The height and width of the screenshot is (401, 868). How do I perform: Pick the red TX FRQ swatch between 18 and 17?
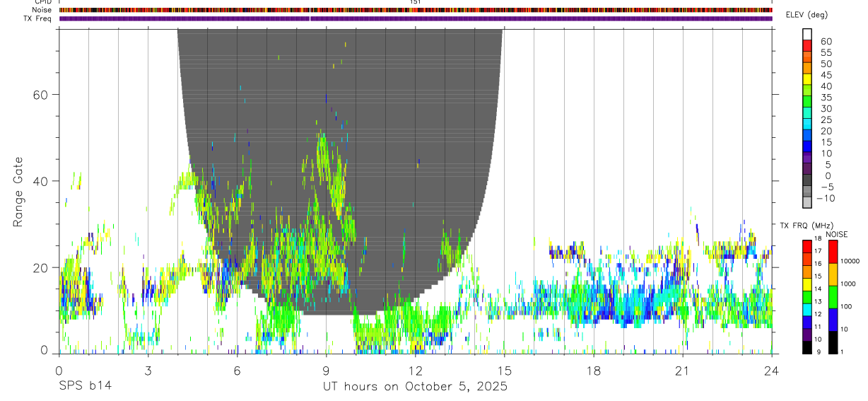(x=807, y=245)
